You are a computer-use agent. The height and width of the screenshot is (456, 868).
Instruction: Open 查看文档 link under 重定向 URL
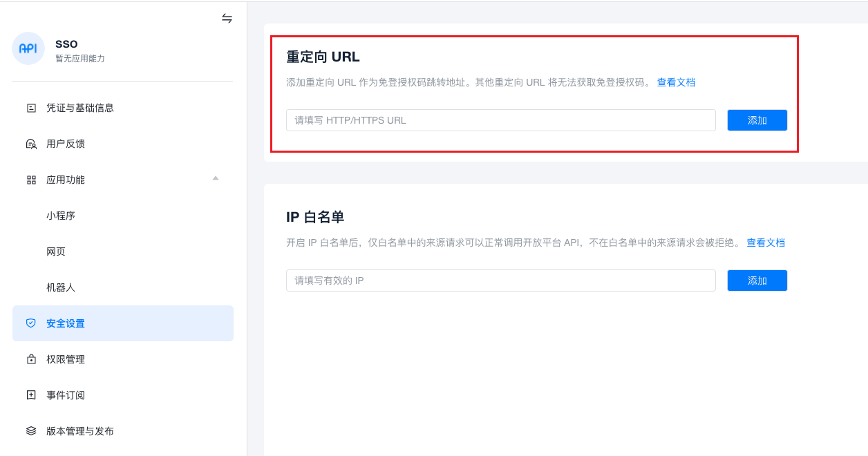676,82
